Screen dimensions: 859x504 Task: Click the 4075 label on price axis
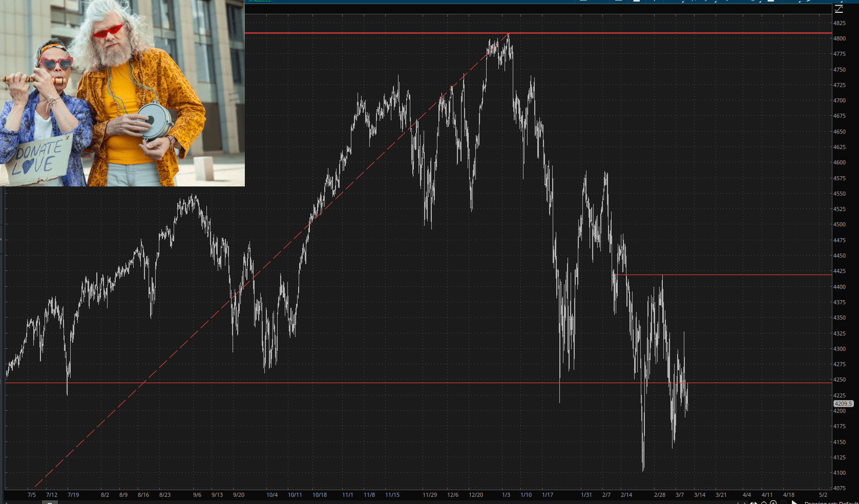[x=839, y=488]
